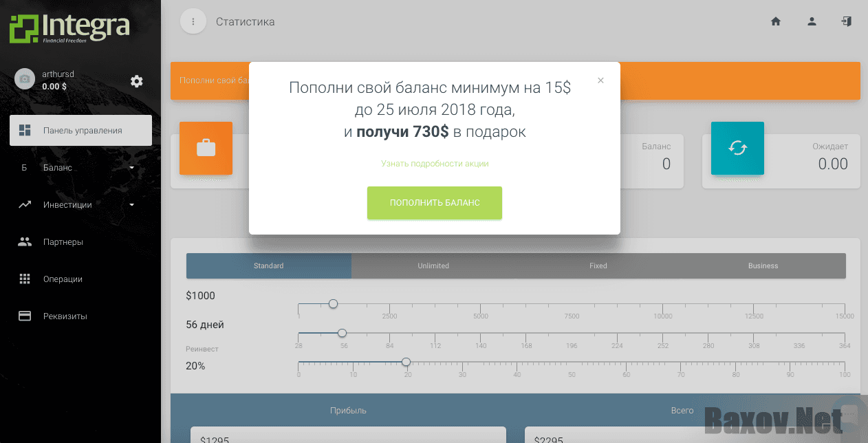Select the Unlimited plan tab
868x443 pixels.
pos(433,266)
